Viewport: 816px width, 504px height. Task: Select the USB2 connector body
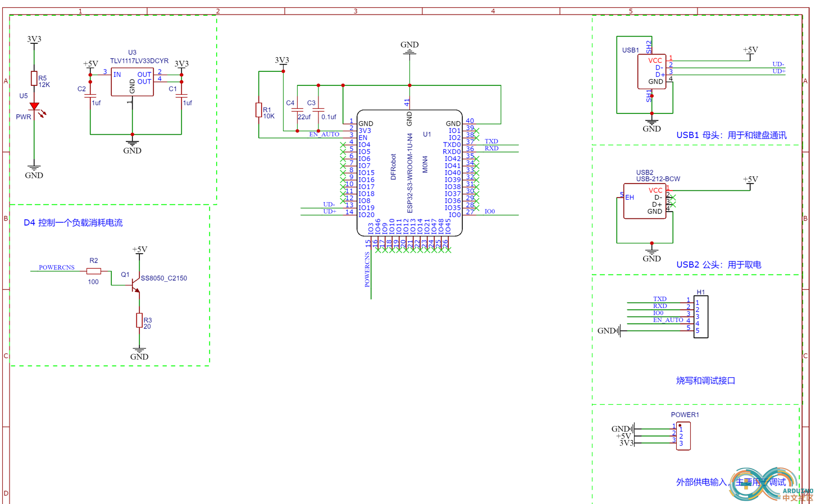pyautogui.click(x=645, y=201)
